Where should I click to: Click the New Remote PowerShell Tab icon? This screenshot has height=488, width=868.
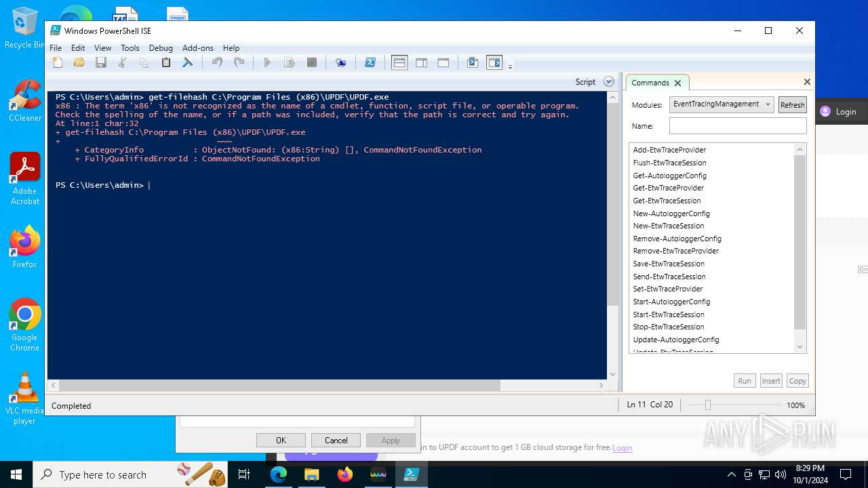coord(341,62)
